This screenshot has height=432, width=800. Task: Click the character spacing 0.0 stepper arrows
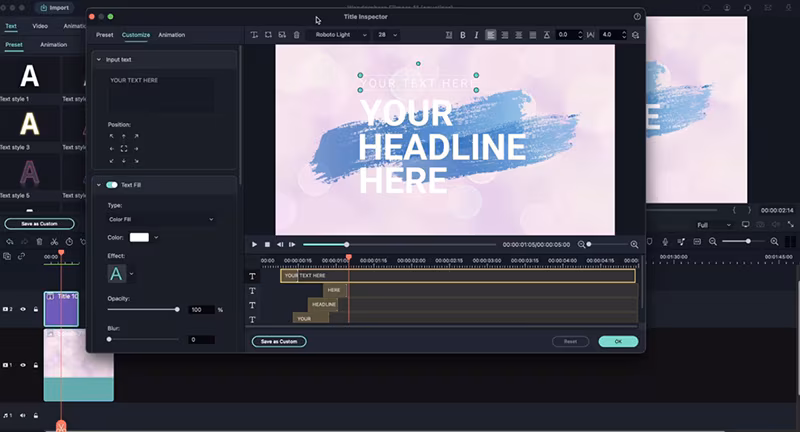[x=580, y=35]
